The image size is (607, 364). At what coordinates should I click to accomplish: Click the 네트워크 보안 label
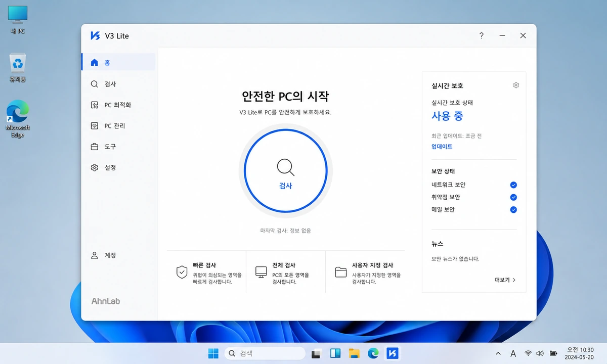click(x=448, y=185)
